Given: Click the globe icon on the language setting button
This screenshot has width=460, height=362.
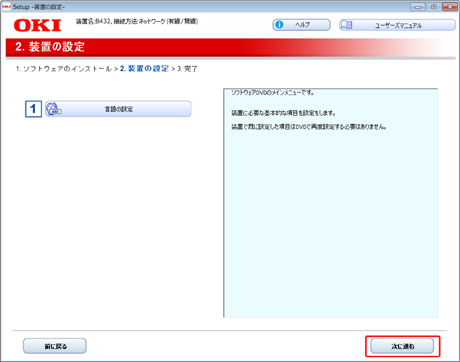Looking at the screenshot, I should tap(53, 109).
